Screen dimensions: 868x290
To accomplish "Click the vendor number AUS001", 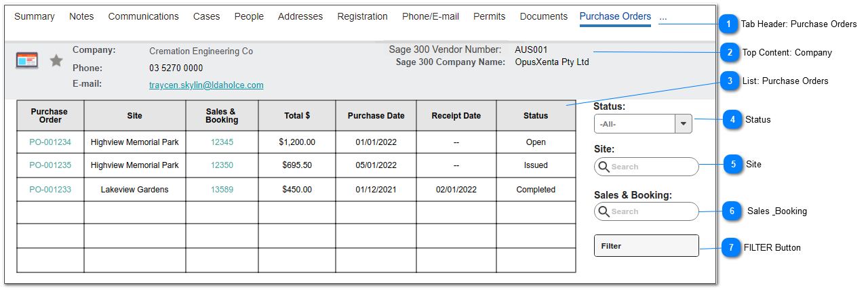I will 531,49.
